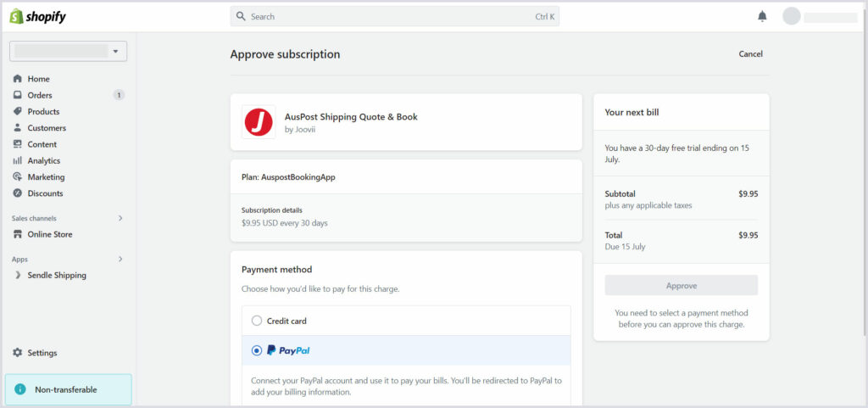The width and height of the screenshot is (868, 408).
Task: Click the Approve button
Action: tap(682, 286)
